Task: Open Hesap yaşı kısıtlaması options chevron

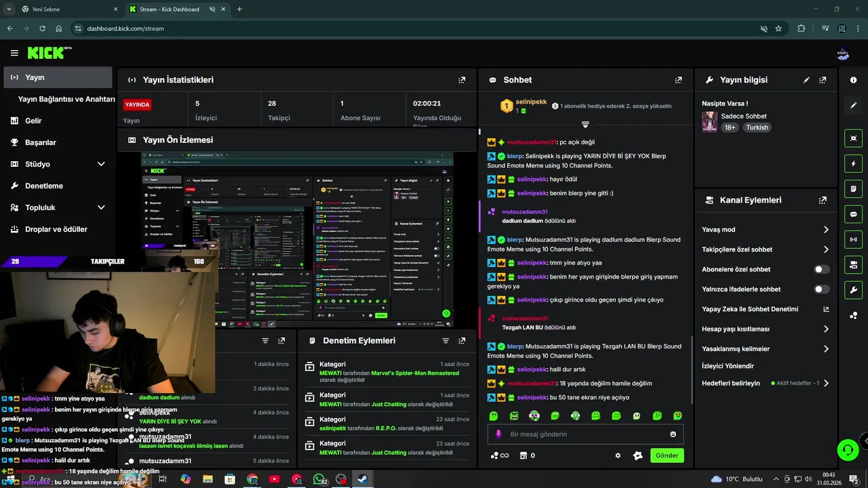Action: (826, 329)
